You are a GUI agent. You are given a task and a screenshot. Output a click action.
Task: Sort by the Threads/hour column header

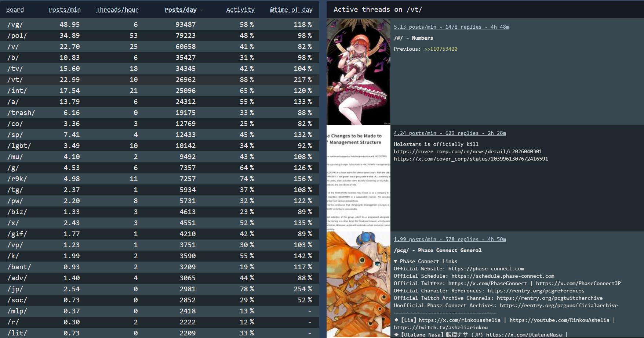tap(117, 10)
